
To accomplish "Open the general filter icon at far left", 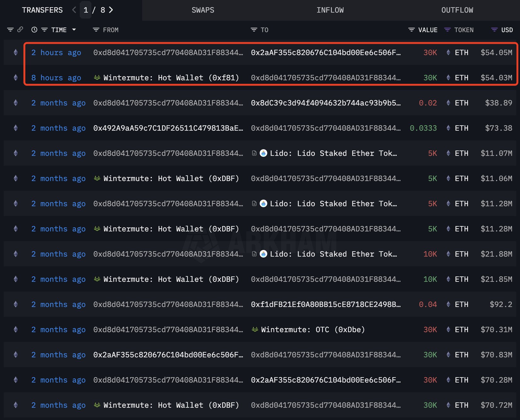I will (10, 30).
